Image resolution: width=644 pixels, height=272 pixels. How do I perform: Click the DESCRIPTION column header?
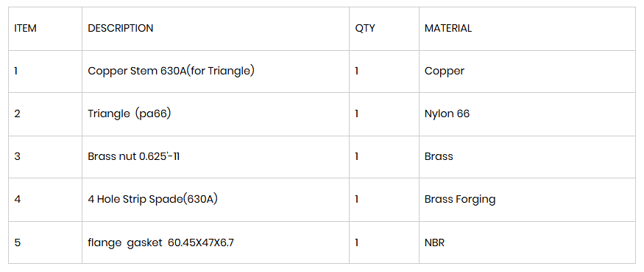click(216, 29)
